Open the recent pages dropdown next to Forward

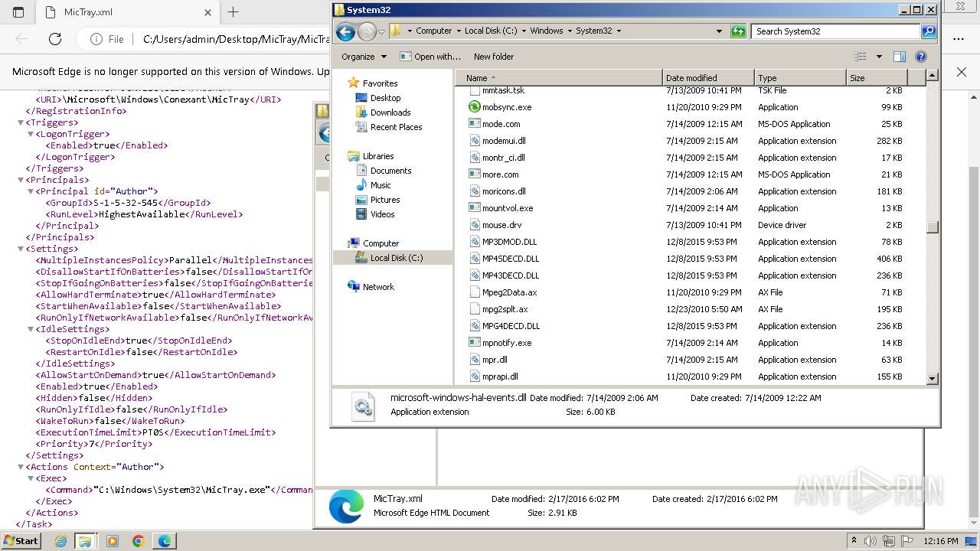[x=381, y=32]
